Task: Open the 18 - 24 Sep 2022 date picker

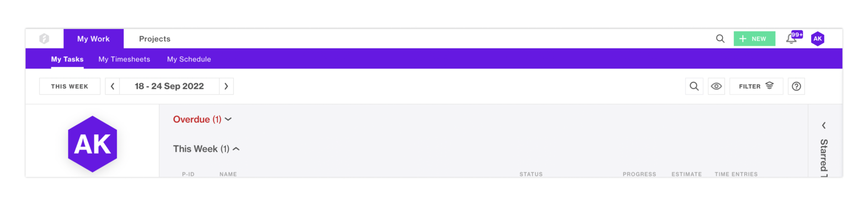Action: click(x=169, y=86)
